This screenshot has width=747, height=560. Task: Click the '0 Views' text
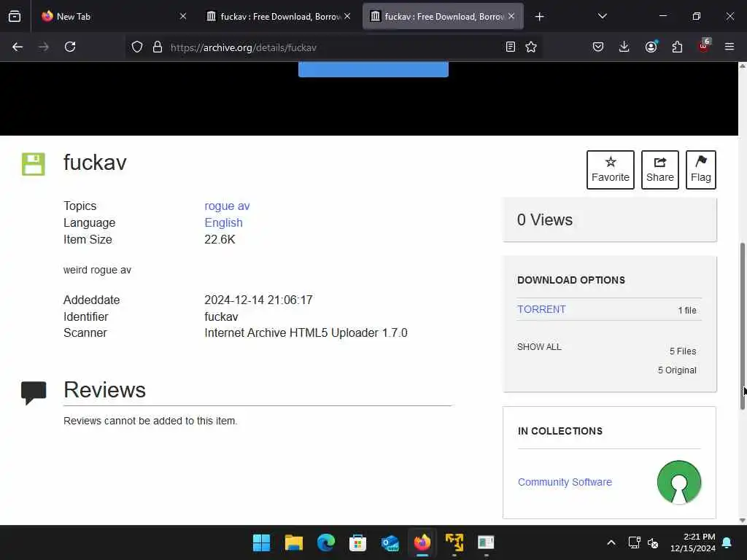coord(545,219)
